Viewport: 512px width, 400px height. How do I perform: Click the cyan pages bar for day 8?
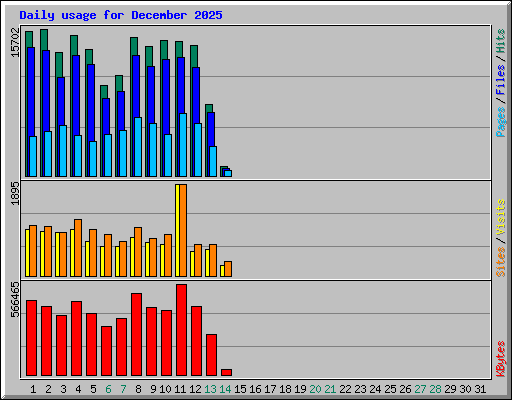point(138,147)
